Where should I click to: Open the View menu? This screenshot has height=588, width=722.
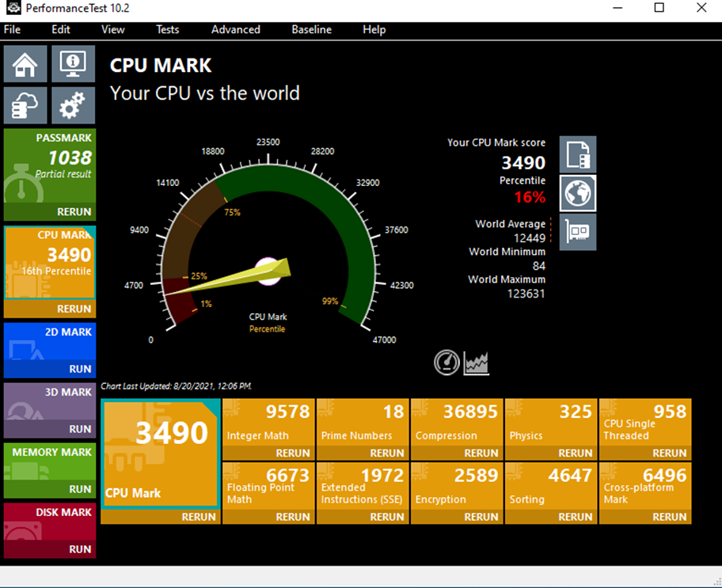point(112,29)
